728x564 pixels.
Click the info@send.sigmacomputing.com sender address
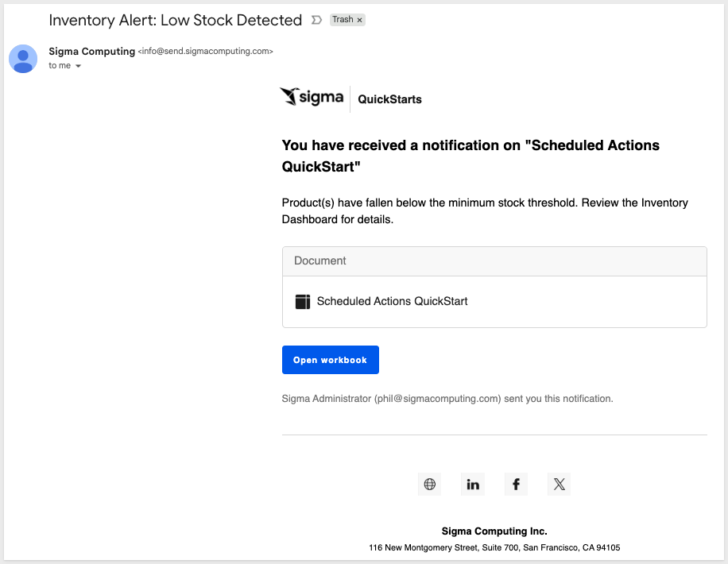(x=206, y=52)
